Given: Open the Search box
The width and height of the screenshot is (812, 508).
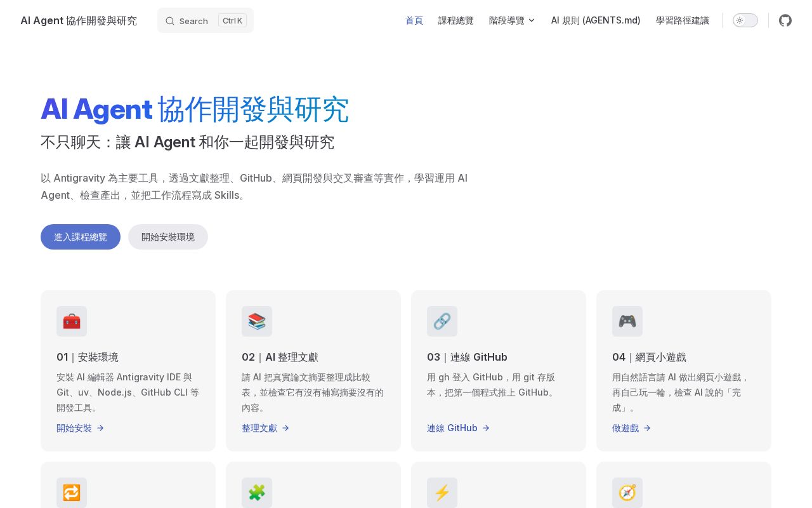Looking at the screenshot, I should (x=206, y=20).
